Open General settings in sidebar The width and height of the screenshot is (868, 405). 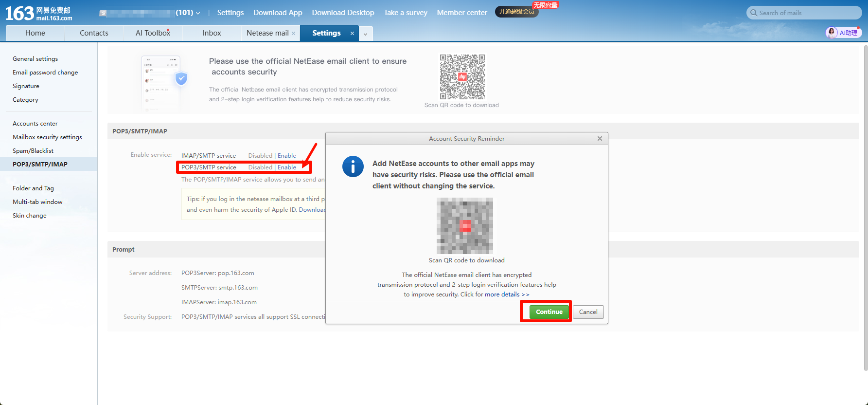click(35, 59)
